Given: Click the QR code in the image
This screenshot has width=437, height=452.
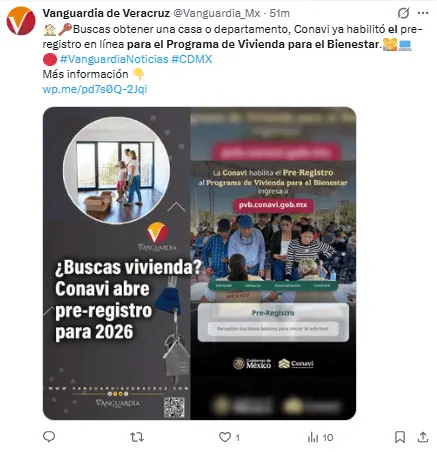Looking at the screenshot, I should click(174, 407).
